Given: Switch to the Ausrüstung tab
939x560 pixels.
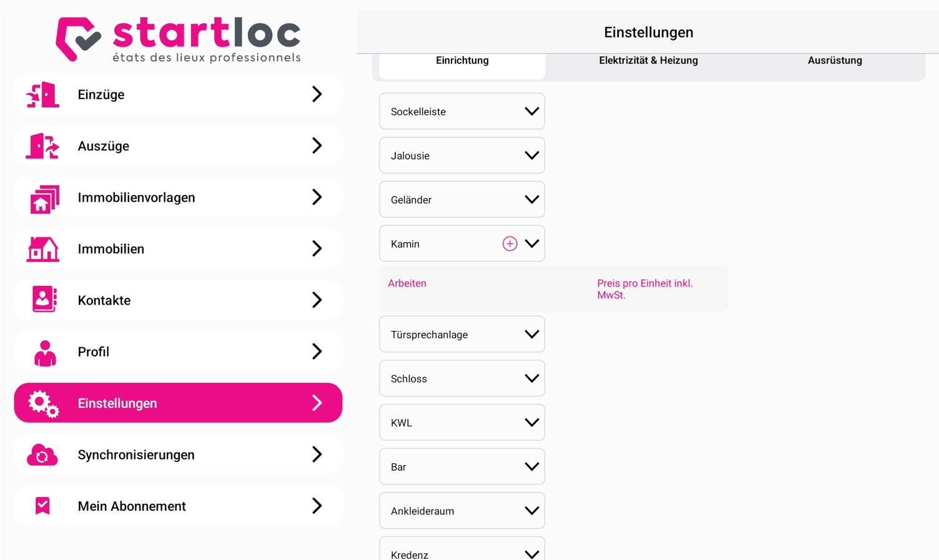Looking at the screenshot, I should tap(835, 61).
